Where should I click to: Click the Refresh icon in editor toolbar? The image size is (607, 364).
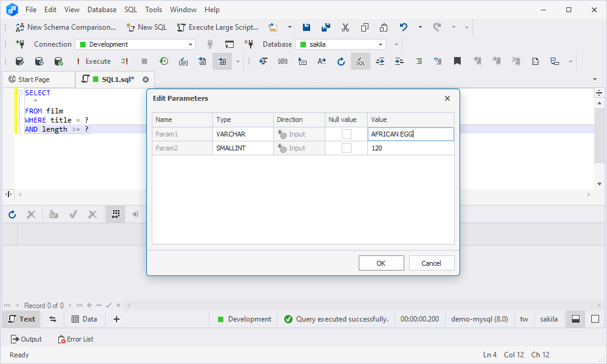coord(341,61)
